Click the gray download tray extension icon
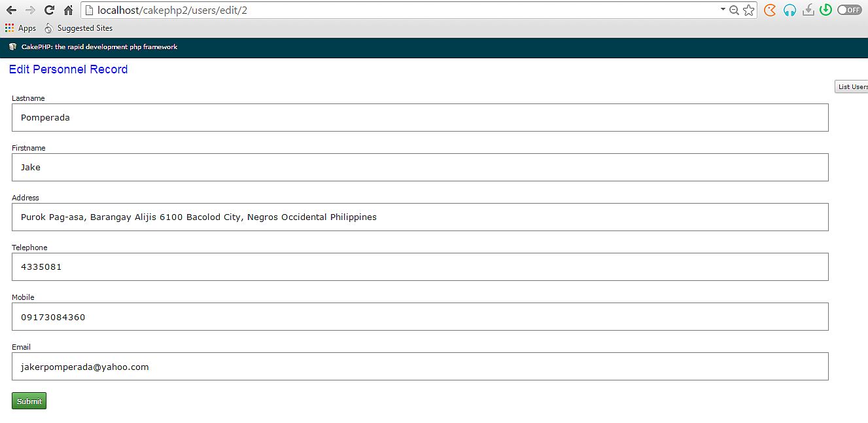 tap(808, 10)
